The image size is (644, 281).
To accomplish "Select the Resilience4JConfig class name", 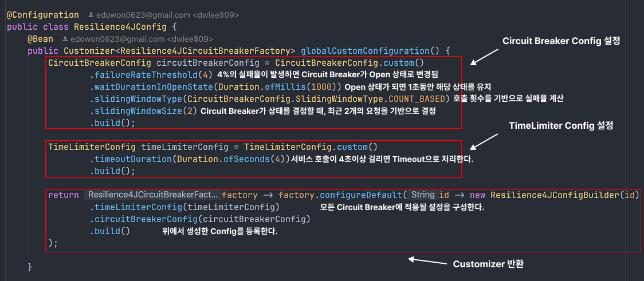I will point(120,27).
